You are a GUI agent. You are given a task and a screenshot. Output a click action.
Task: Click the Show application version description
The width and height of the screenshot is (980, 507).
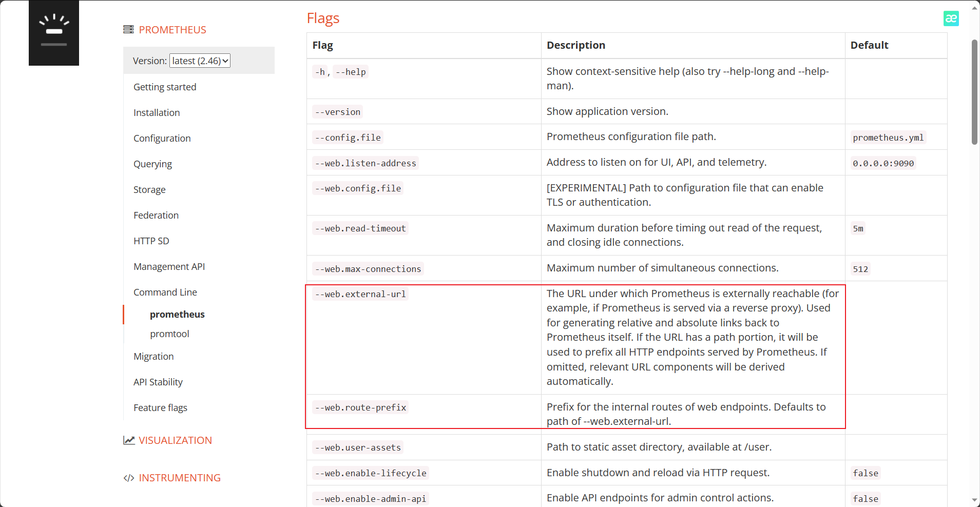[607, 111]
